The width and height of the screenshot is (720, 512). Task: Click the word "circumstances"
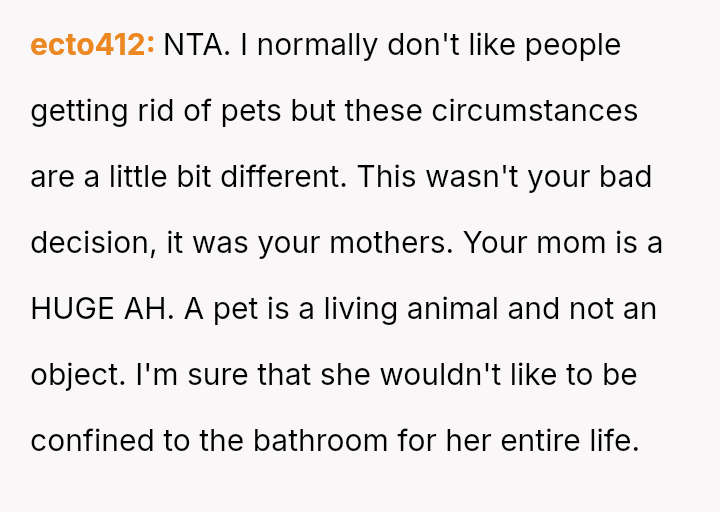535,111
